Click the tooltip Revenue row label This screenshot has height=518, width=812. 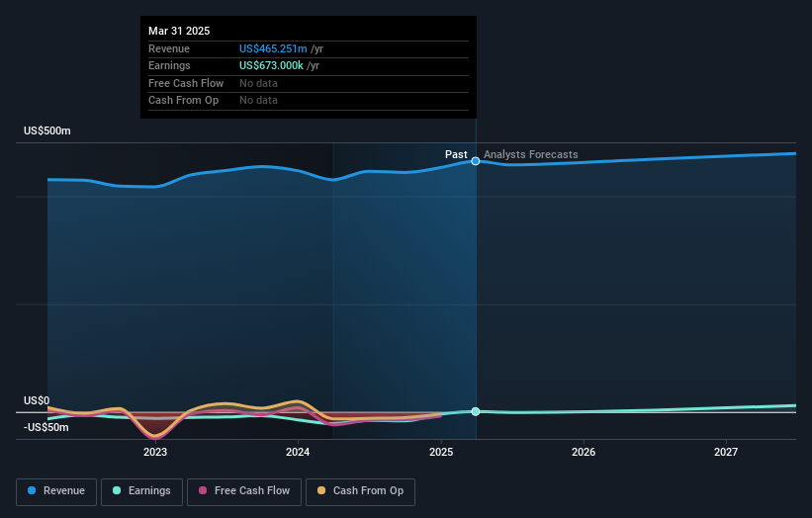[x=169, y=48]
